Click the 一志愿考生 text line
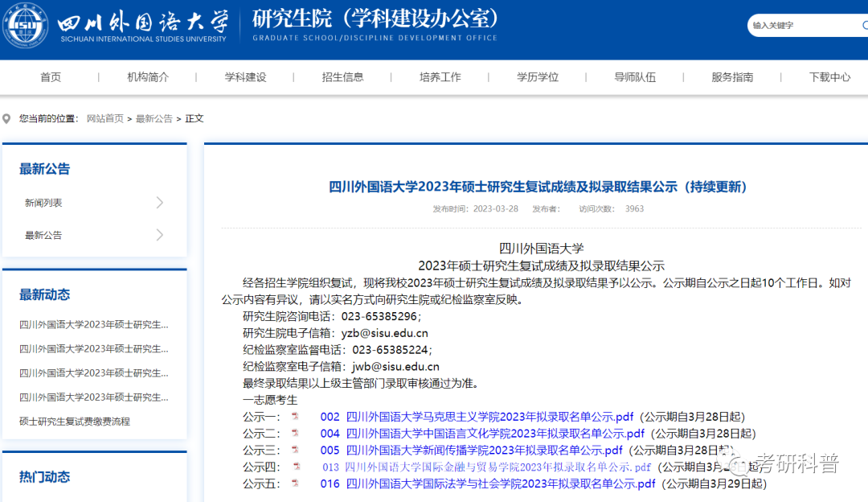The image size is (868, 502). 270,400
